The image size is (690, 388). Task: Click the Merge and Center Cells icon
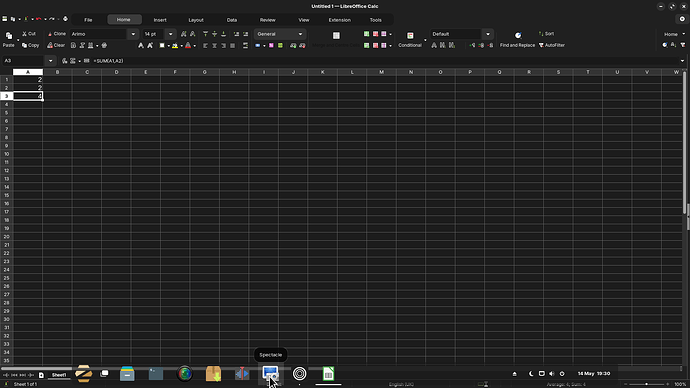coord(336,36)
